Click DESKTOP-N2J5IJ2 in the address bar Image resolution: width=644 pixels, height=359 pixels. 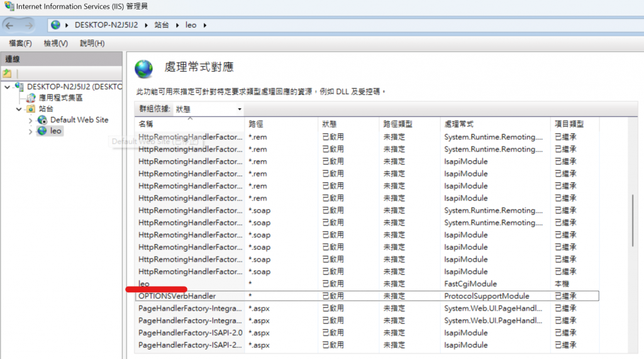pyautogui.click(x=106, y=25)
